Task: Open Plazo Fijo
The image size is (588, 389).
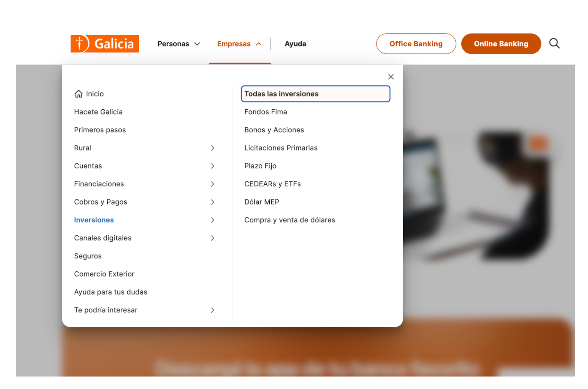Action: [260, 166]
